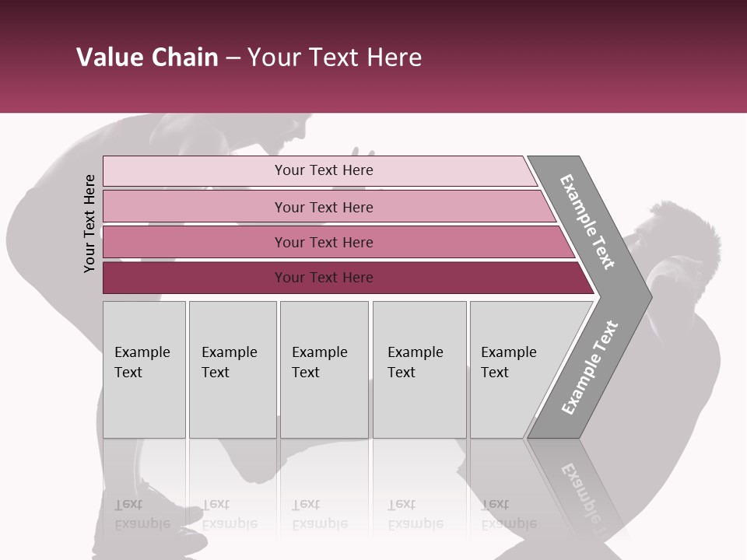Click the fourth gray Example Text box

(419, 369)
